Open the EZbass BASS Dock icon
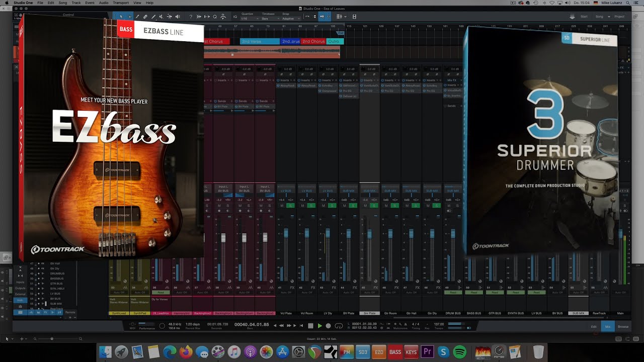644x362 pixels. [x=395, y=352]
